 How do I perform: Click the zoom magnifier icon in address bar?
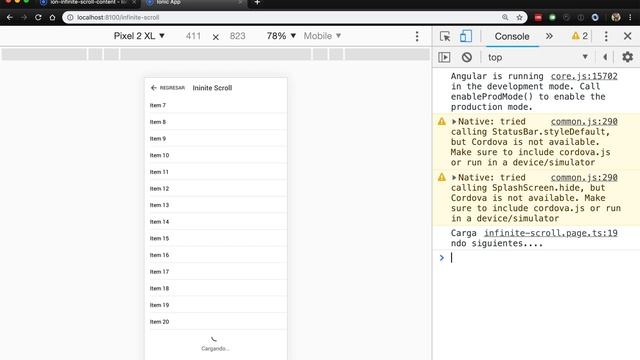click(505, 18)
